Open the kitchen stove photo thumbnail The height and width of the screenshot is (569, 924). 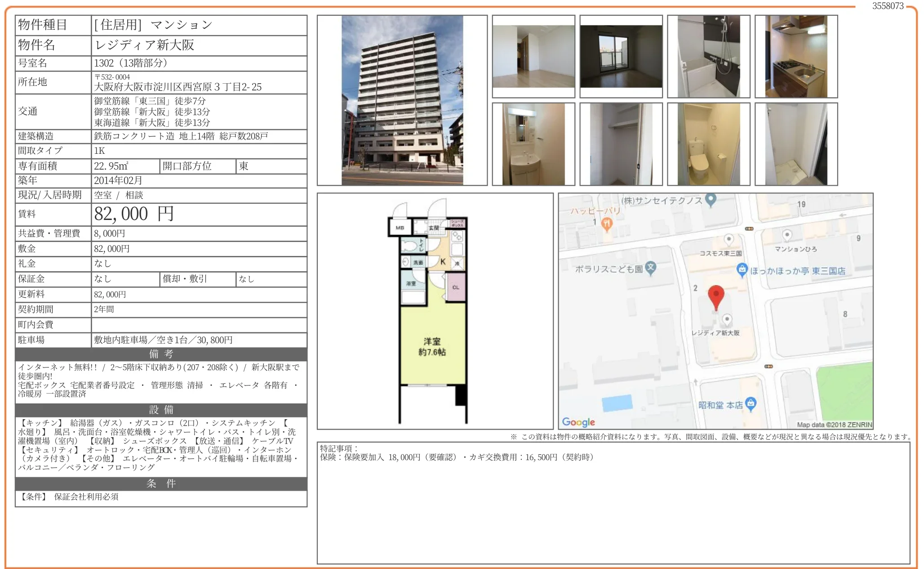click(x=796, y=56)
